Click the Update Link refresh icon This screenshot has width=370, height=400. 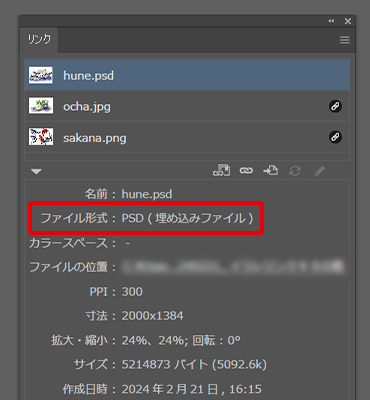pyautogui.click(x=295, y=171)
